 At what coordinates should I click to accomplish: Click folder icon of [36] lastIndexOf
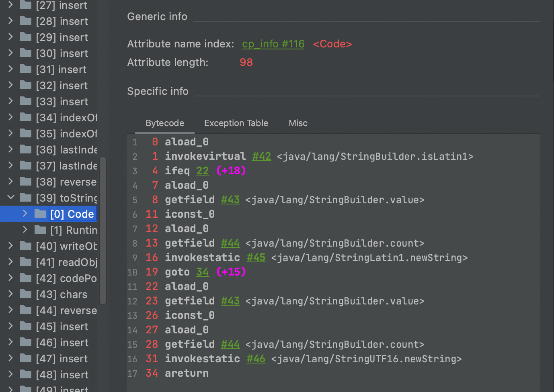point(26,149)
